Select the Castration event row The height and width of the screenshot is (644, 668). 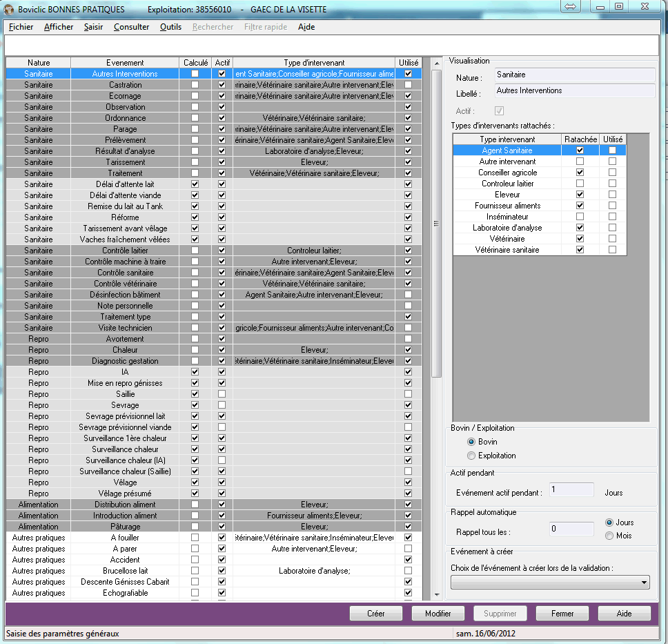214,85
